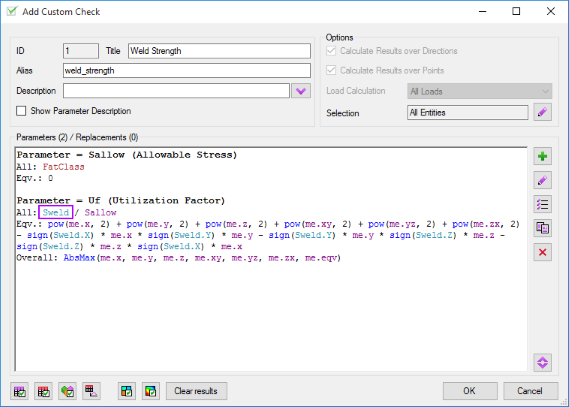Image resolution: width=569 pixels, height=407 pixels.
Task: Click the first table-check icon at bottom left
Action: click(20, 391)
